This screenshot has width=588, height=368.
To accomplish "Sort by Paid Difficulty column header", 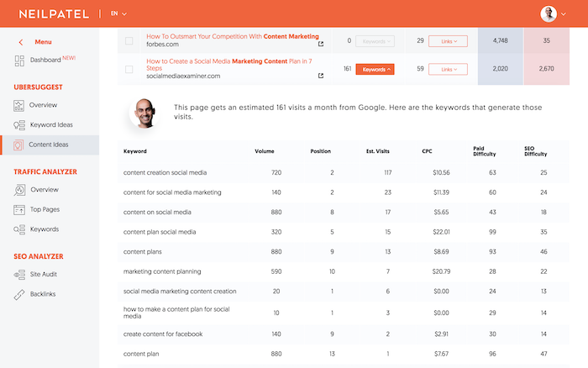I will click(x=484, y=151).
